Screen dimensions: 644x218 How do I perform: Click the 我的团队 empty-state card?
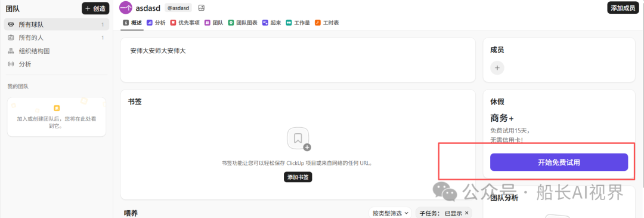(x=57, y=117)
